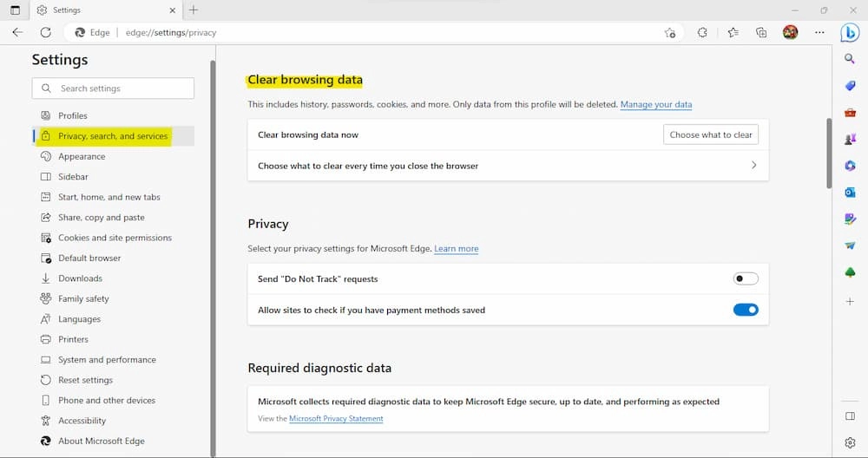Follow the Manage your data link

pyautogui.click(x=656, y=105)
